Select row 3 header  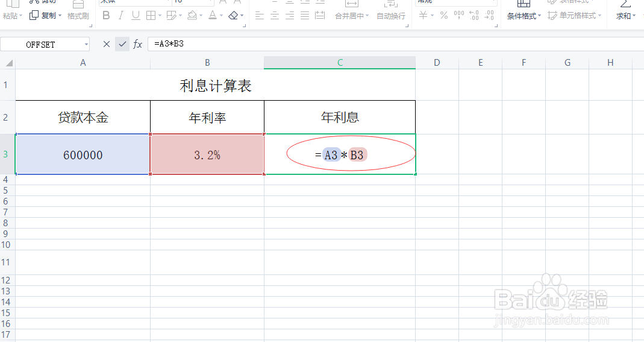[x=7, y=154]
